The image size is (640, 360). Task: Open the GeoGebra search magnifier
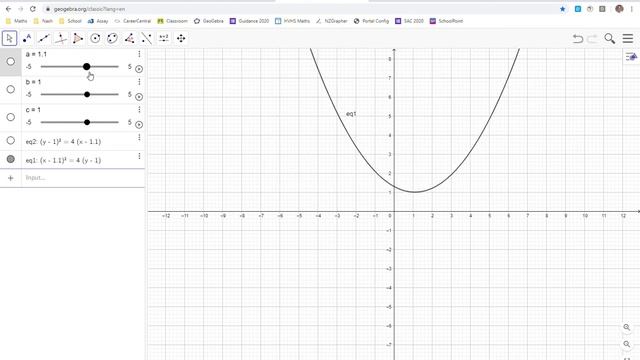click(x=610, y=39)
